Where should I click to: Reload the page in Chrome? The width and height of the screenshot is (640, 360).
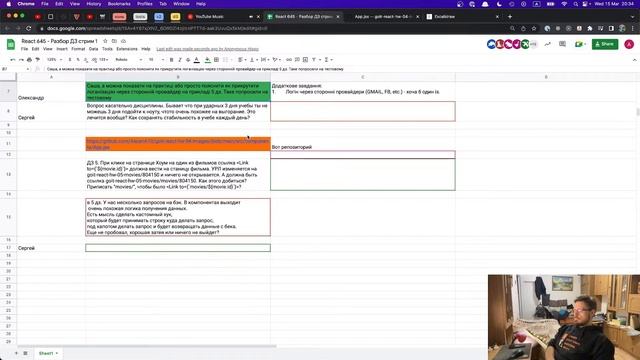(29, 29)
